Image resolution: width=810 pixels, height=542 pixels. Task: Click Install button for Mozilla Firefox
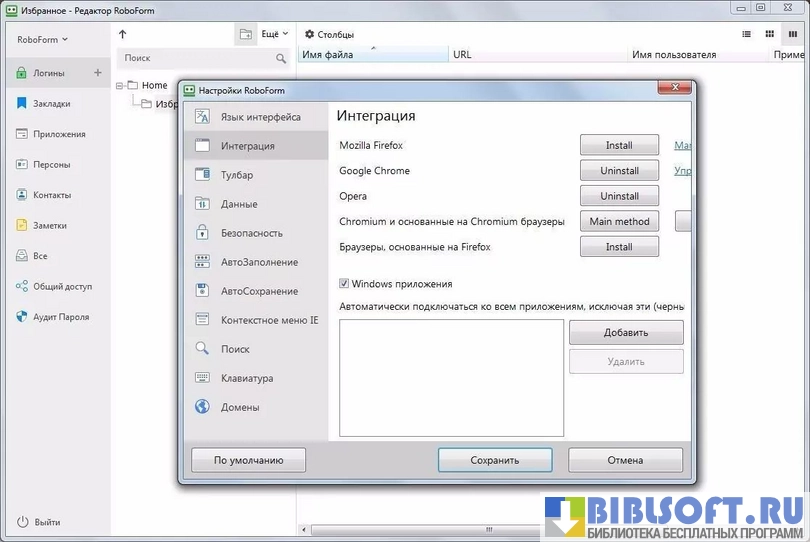click(x=619, y=146)
